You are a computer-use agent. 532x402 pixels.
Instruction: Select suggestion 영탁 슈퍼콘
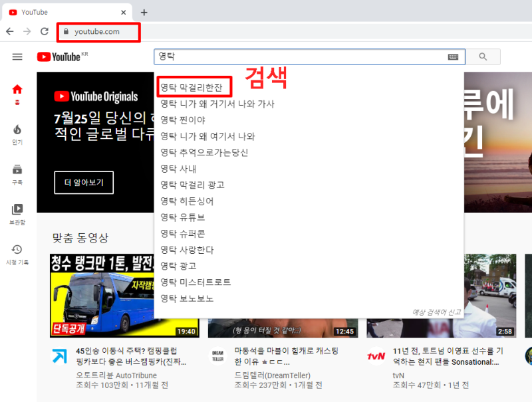click(182, 233)
